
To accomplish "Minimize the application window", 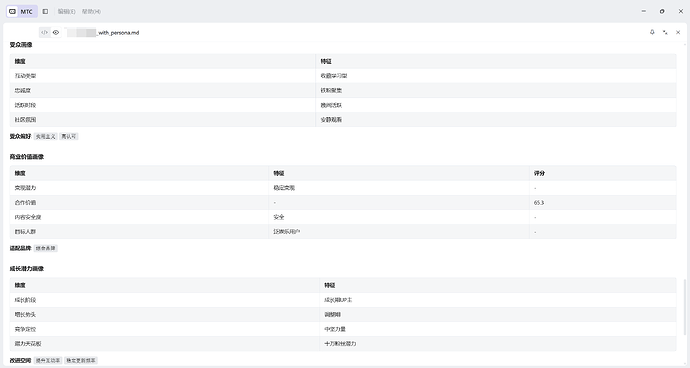I will click(644, 11).
